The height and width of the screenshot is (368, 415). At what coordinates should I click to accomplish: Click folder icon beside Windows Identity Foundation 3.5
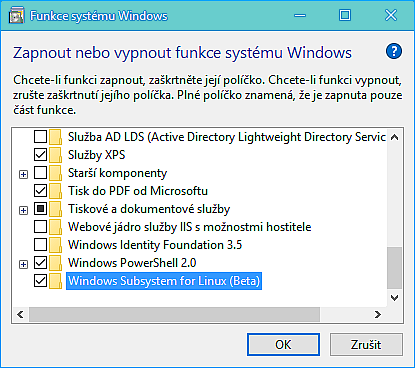[56, 245]
